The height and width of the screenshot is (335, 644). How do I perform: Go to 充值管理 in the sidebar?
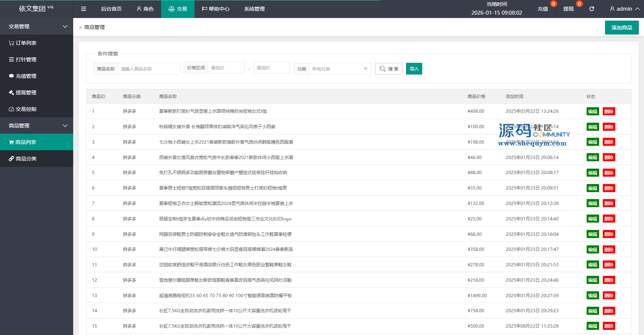click(x=23, y=76)
